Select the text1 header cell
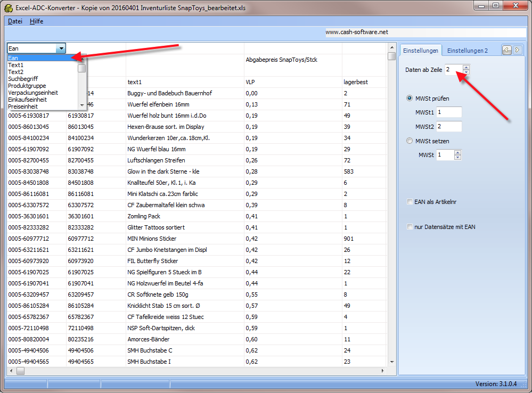 click(x=185, y=82)
